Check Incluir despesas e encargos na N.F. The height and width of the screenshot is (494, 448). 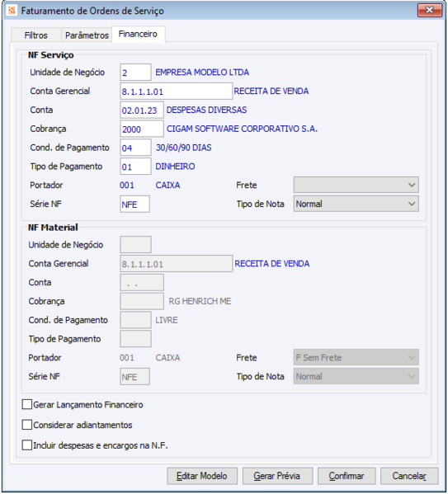(27, 445)
